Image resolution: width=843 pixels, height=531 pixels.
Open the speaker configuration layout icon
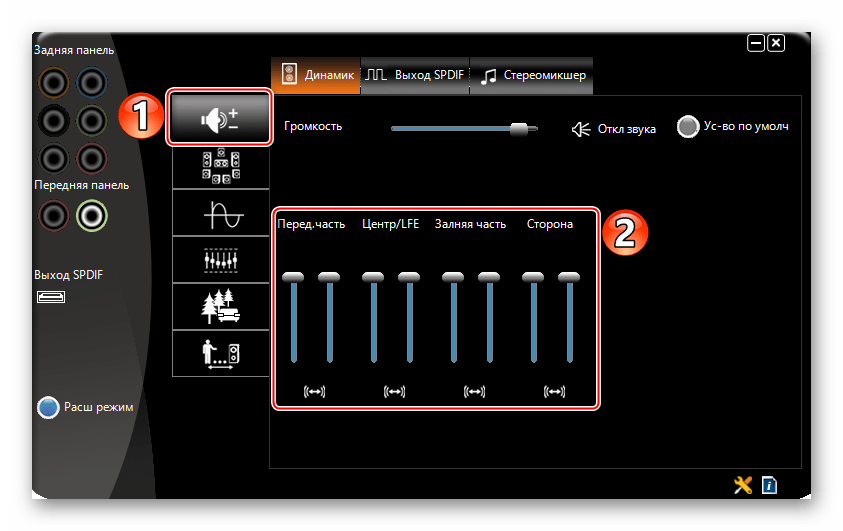pos(220,165)
